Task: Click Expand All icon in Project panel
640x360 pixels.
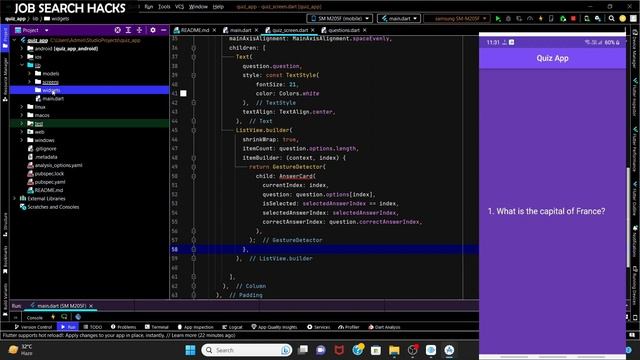Action: click(x=128, y=30)
